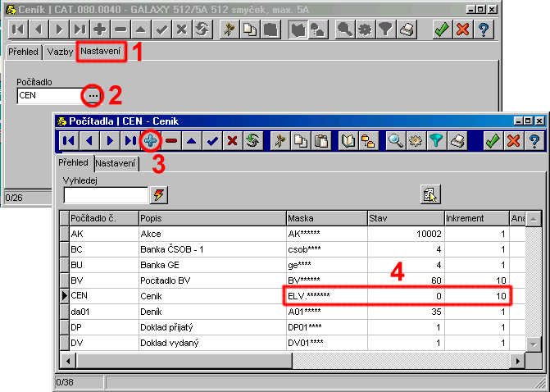Click the table's vertical scrollbar down arrow

tap(534, 344)
